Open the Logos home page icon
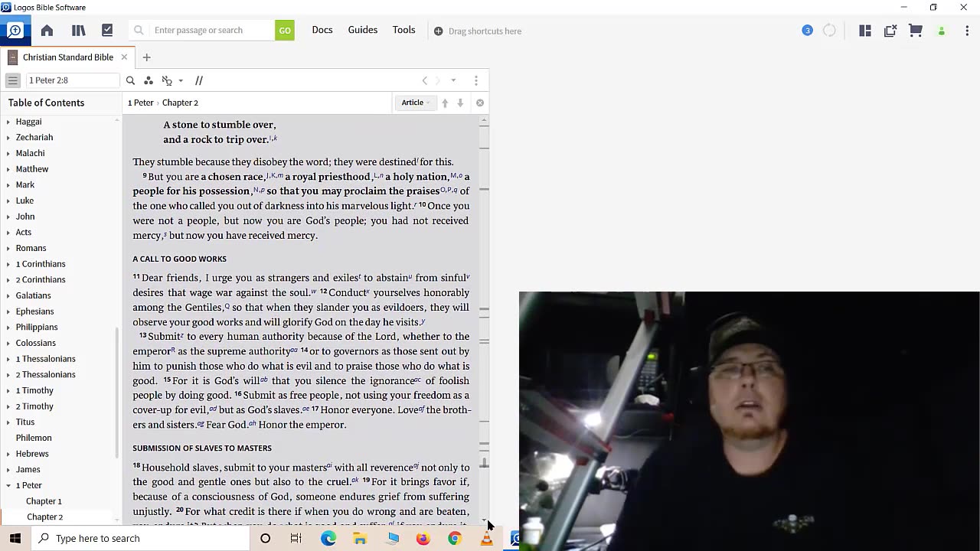This screenshot has height=551, width=980. (x=47, y=31)
